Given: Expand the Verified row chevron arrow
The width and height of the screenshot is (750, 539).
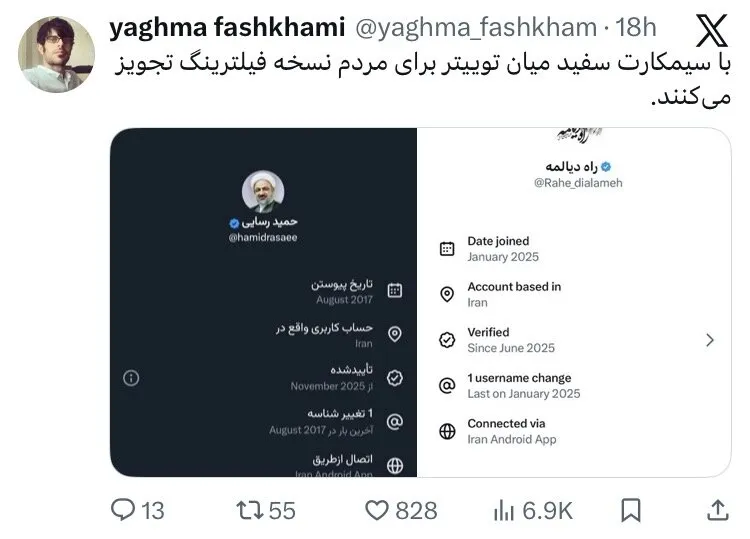Looking at the screenshot, I should coord(710,340).
